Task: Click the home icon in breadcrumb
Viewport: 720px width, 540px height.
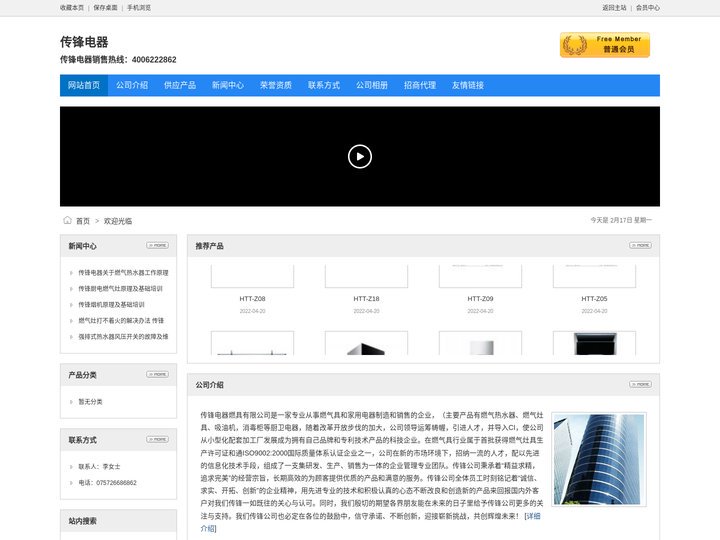Action: click(68, 220)
